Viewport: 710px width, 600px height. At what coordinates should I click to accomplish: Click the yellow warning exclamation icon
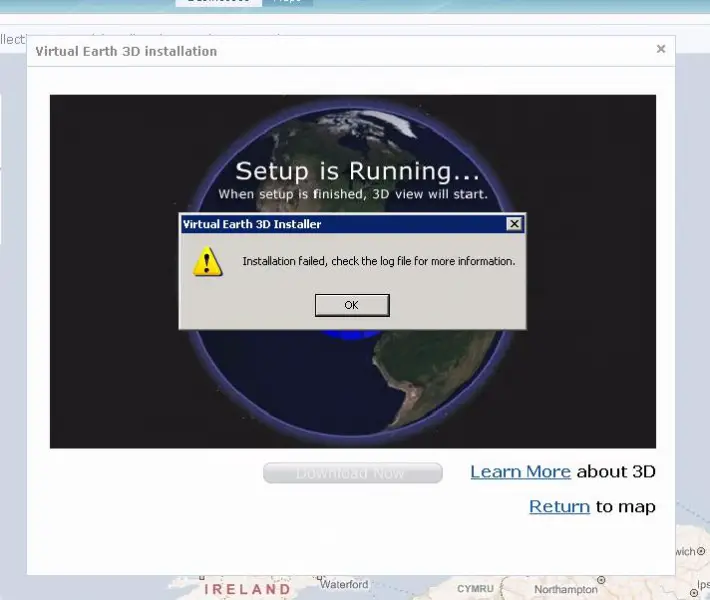(x=207, y=262)
